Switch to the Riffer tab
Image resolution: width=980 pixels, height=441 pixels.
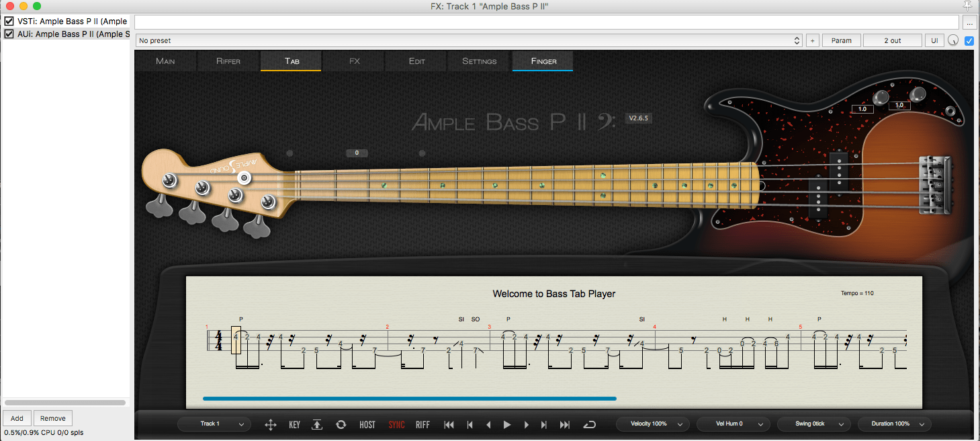(x=228, y=61)
